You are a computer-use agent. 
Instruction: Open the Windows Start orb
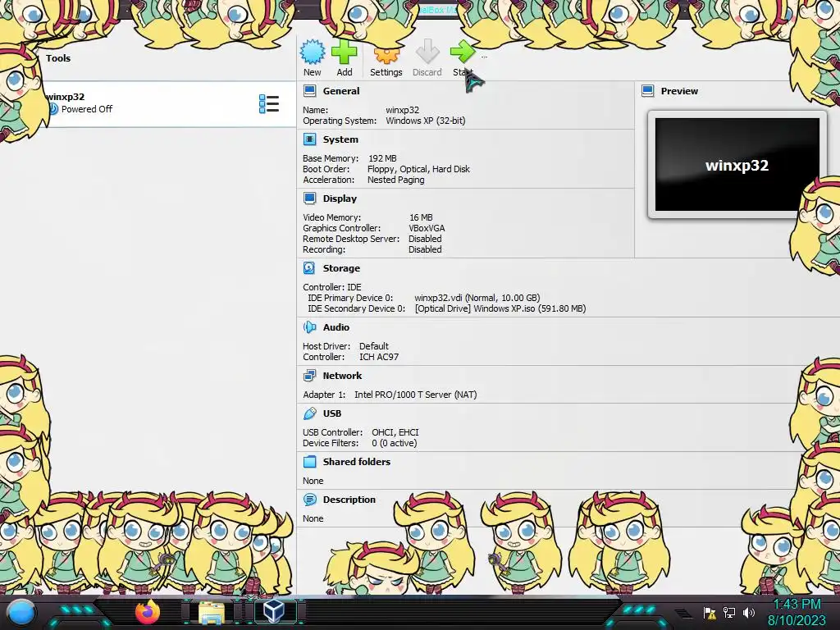pos(21,612)
